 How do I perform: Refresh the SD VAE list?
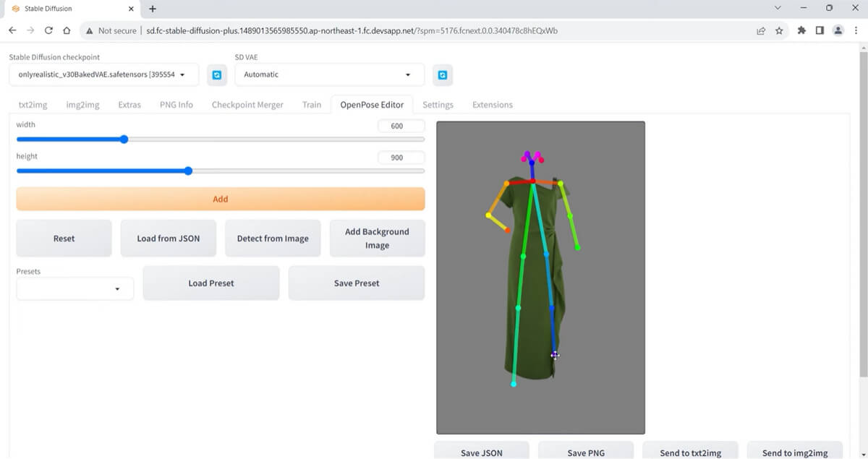pos(443,74)
